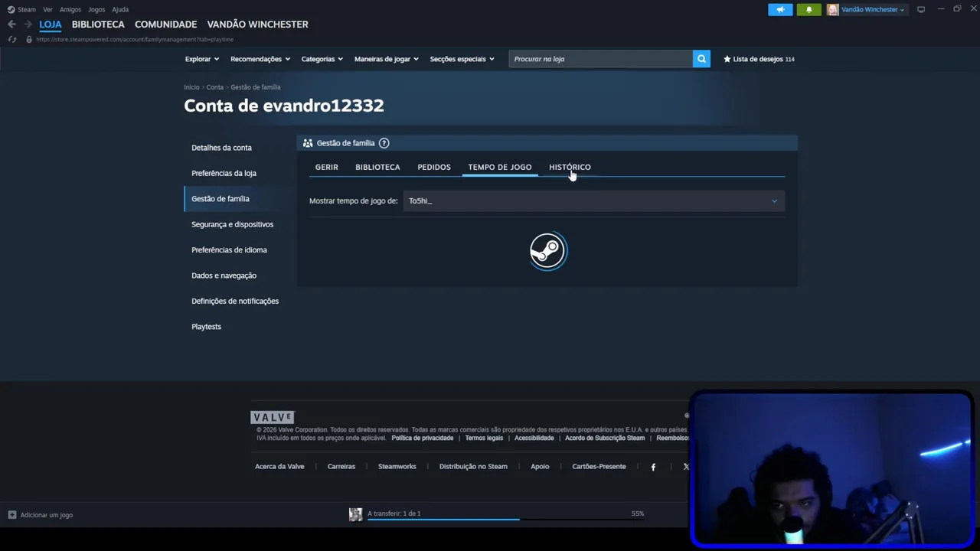Click the Gestão de família breadcrumb link
The width and height of the screenshot is (980, 551).
(256, 87)
